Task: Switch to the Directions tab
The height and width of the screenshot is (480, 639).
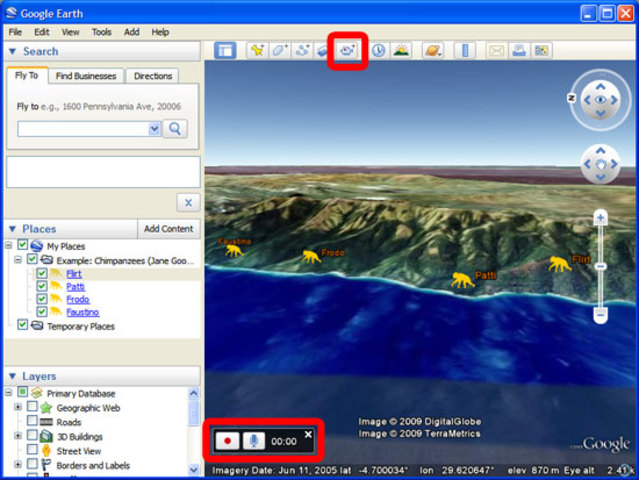Action: (153, 76)
